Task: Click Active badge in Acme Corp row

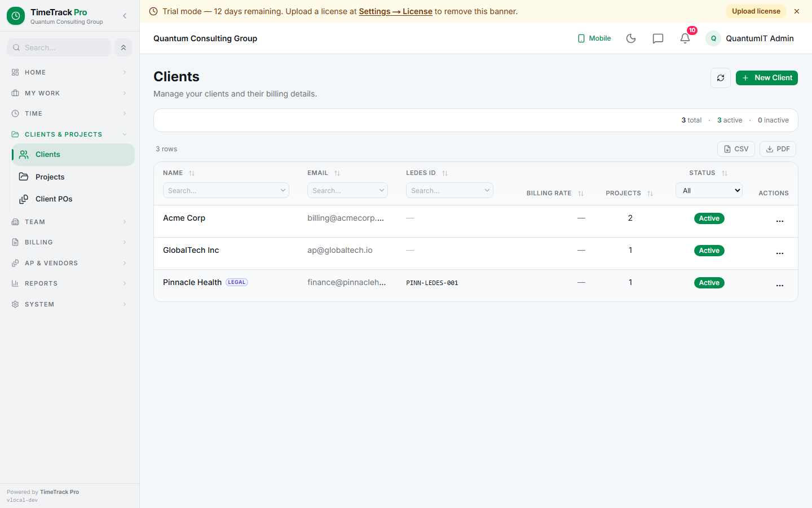Action: coord(709,218)
